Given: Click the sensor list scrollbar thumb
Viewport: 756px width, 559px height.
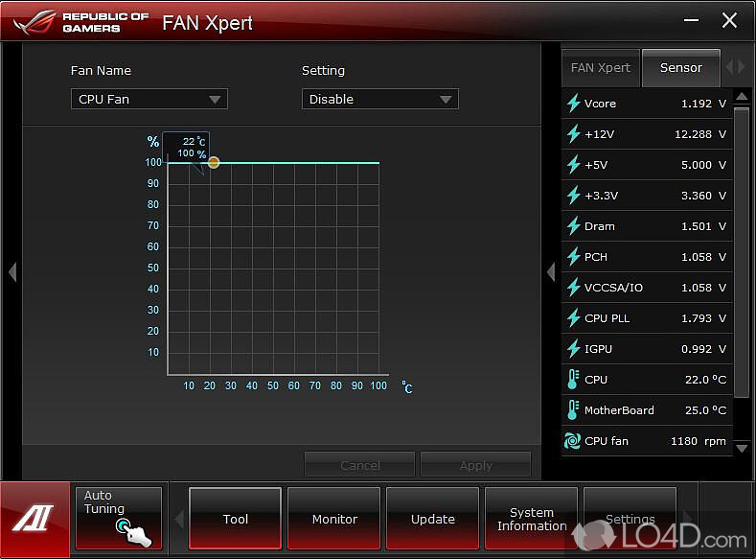Looking at the screenshot, I should 742,253.
